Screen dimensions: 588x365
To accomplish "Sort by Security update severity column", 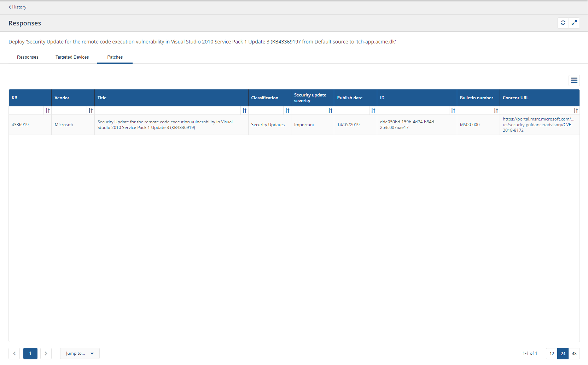I will tap(330, 111).
